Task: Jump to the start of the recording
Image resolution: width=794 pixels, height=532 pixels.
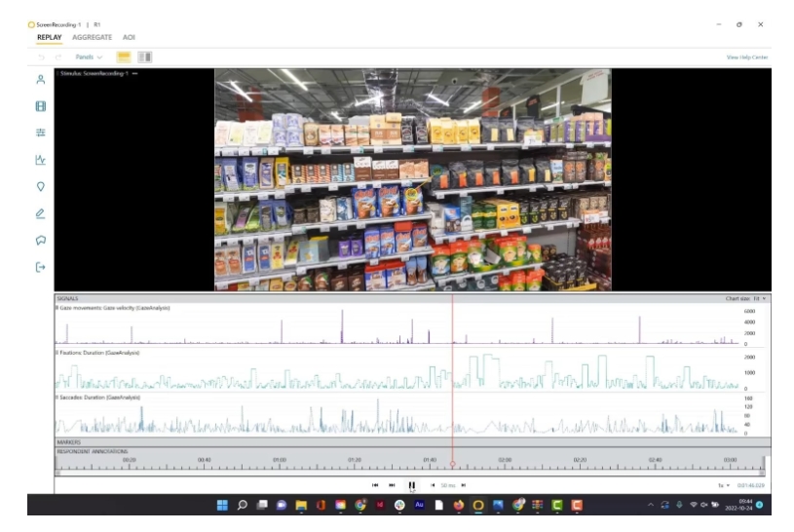Action: point(375,484)
